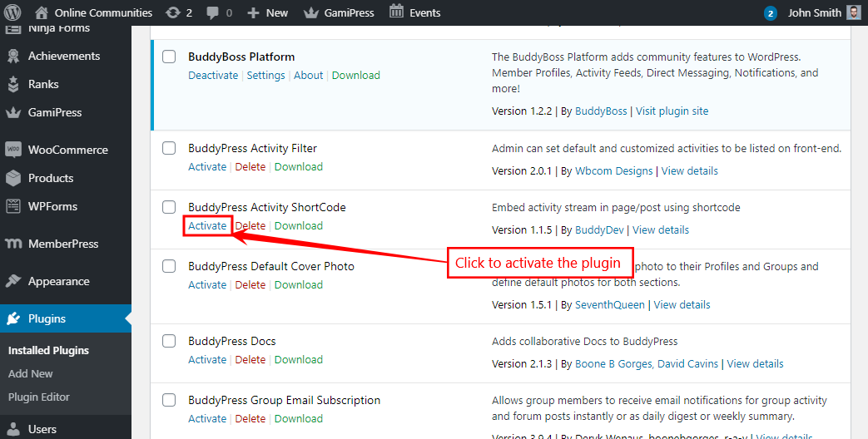Click John Smith's avatar thumbnail
The image size is (868, 439).
pyautogui.click(x=854, y=12)
